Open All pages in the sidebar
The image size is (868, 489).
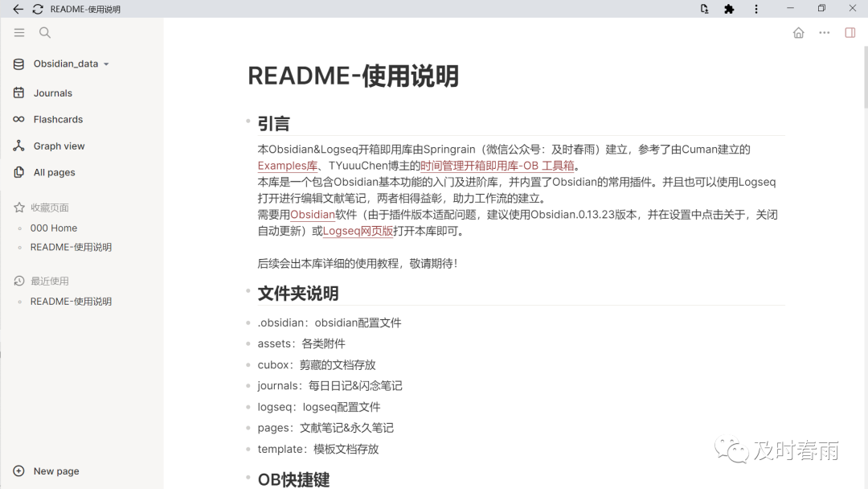(x=55, y=172)
